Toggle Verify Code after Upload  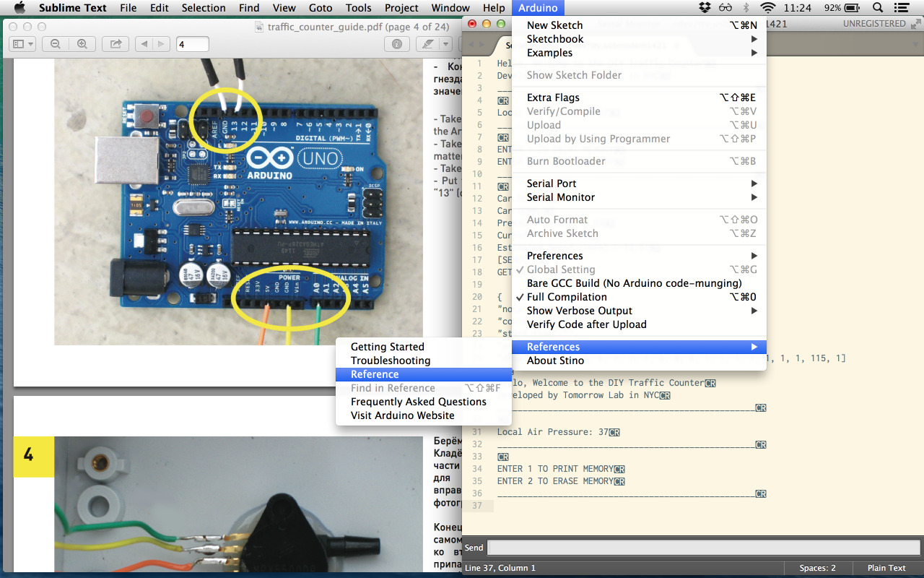pyautogui.click(x=586, y=324)
